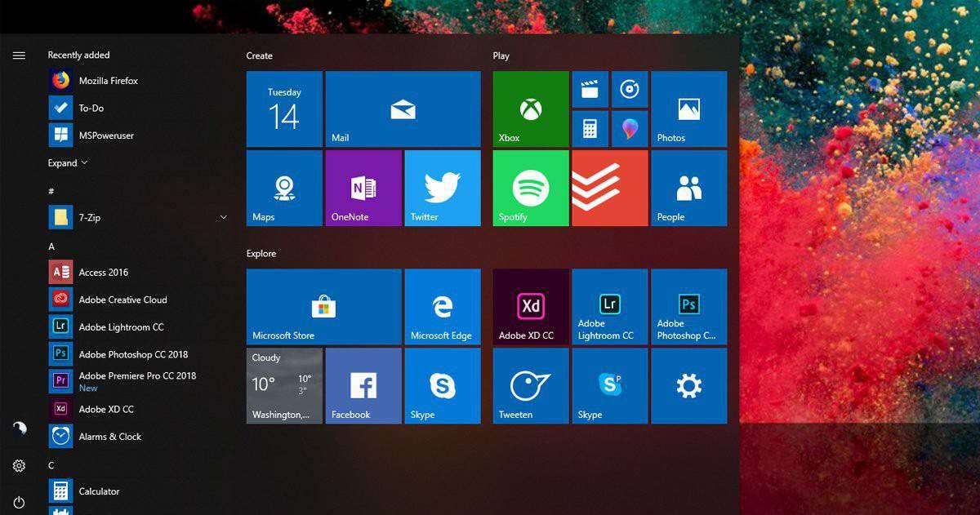The width and height of the screenshot is (980, 515).
Task: Open Adobe XD CC in the app list
Action: pyautogui.click(x=136, y=409)
